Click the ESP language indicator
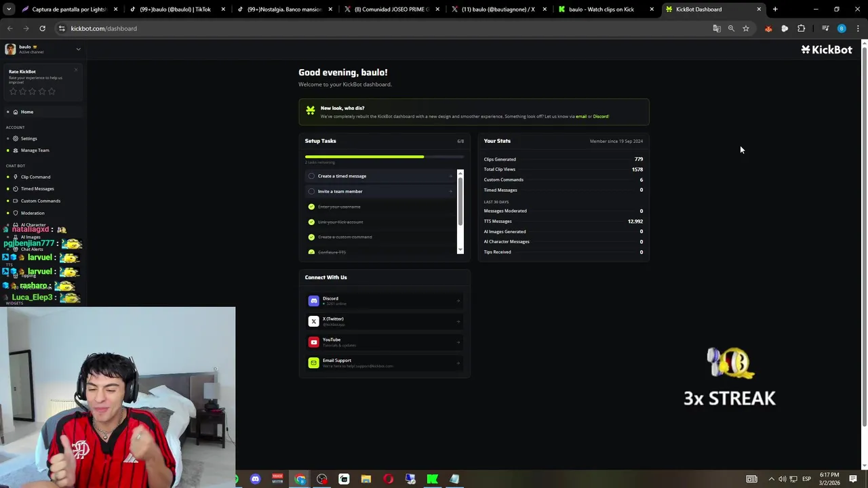Viewport: 868px width, 488px height. (x=806, y=479)
